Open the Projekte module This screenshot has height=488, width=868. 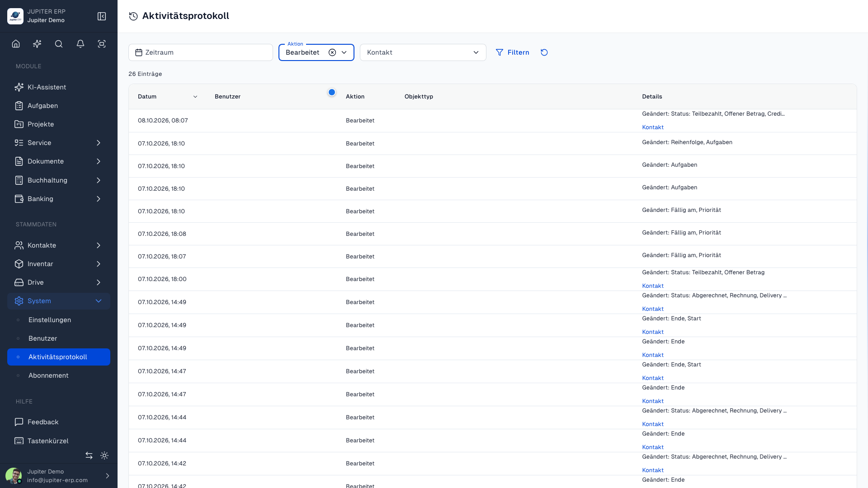pyautogui.click(x=59, y=124)
